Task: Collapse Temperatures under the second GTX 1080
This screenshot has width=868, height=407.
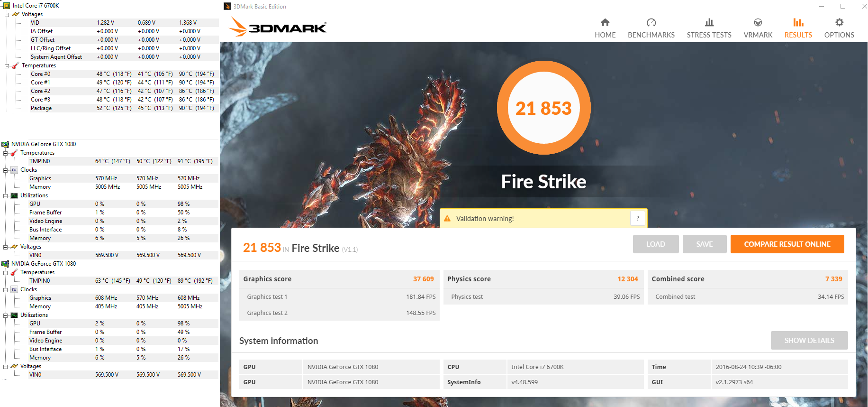Action: coord(5,272)
